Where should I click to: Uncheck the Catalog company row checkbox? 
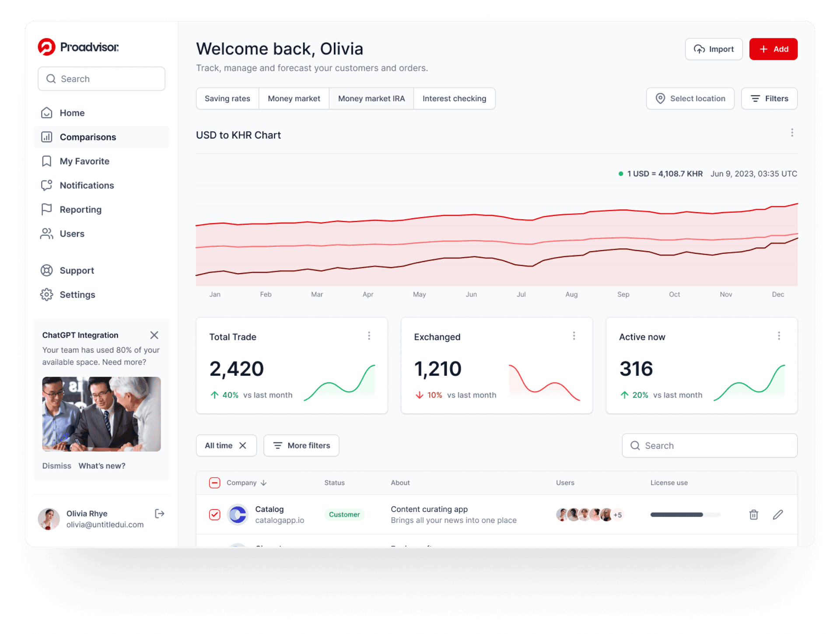click(x=214, y=515)
